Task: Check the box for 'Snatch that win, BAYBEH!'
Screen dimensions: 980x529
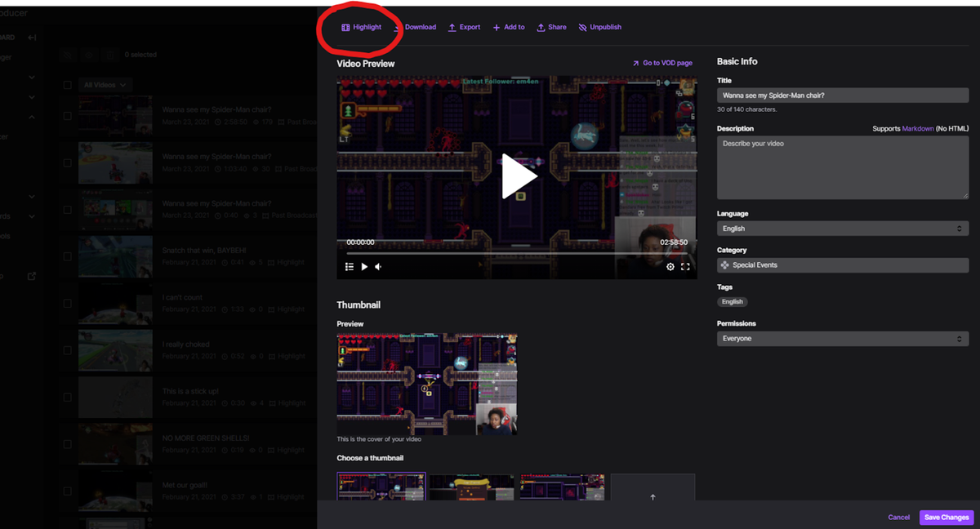Action: 67,256
